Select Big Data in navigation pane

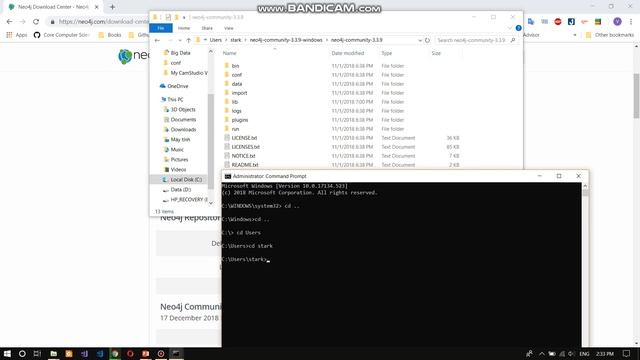tap(180, 53)
